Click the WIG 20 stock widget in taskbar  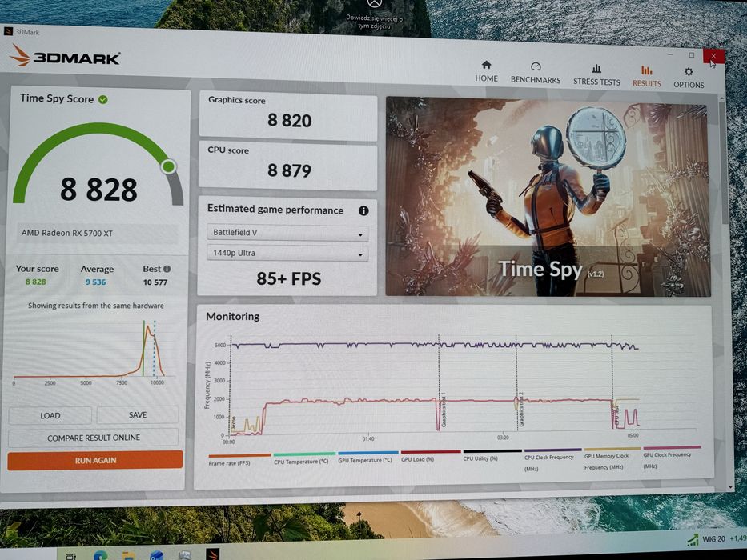pyautogui.click(x=717, y=539)
